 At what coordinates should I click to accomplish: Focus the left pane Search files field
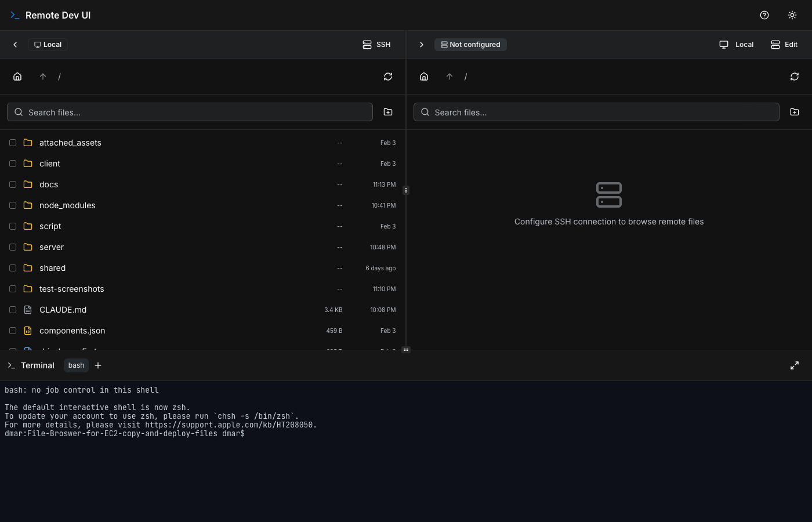190,112
